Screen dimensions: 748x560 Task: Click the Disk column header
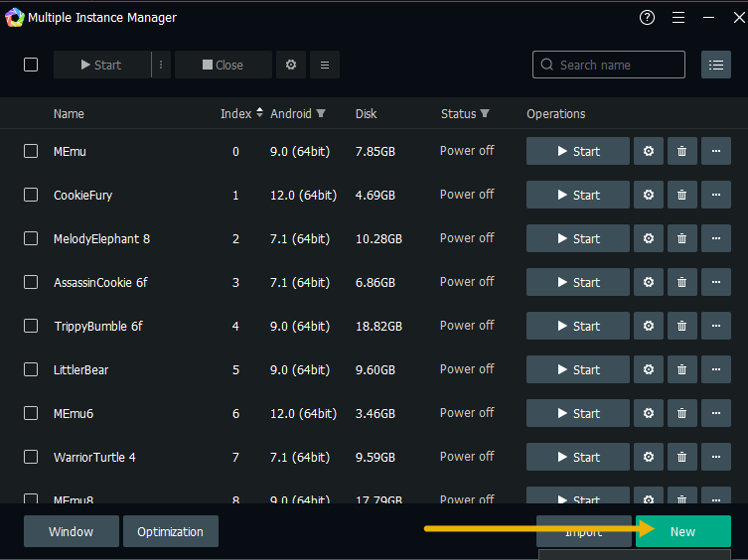(366, 113)
